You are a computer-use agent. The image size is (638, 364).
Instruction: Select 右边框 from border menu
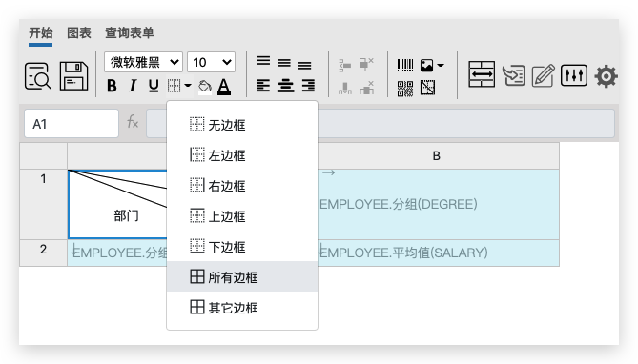tap(242, 186)
